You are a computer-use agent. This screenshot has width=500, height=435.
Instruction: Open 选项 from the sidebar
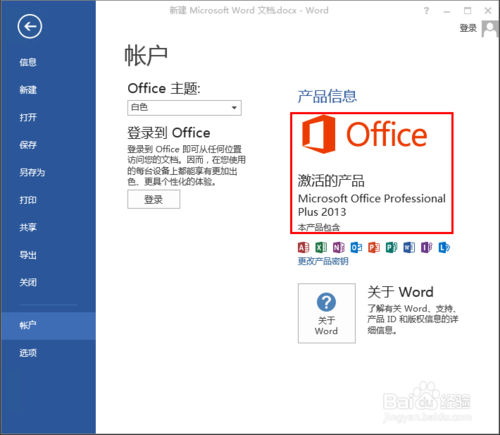pyautogui.click(x=28, y=353)
